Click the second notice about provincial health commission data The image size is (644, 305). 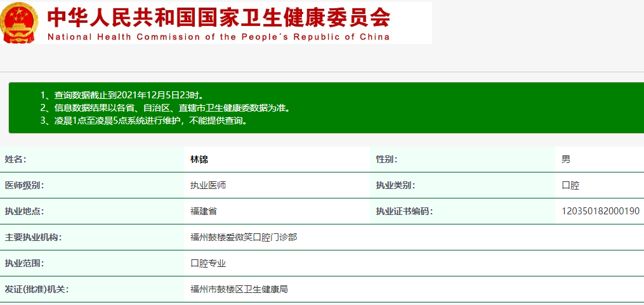pos(165,108)
